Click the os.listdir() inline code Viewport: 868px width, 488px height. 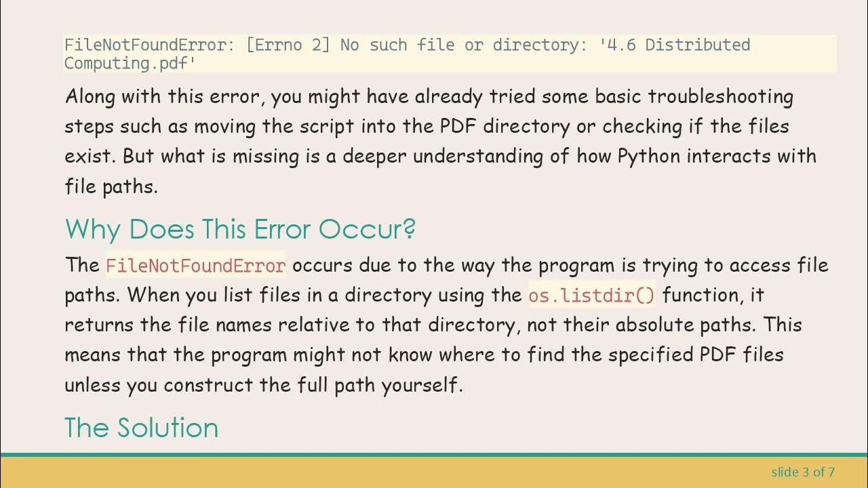591,296
